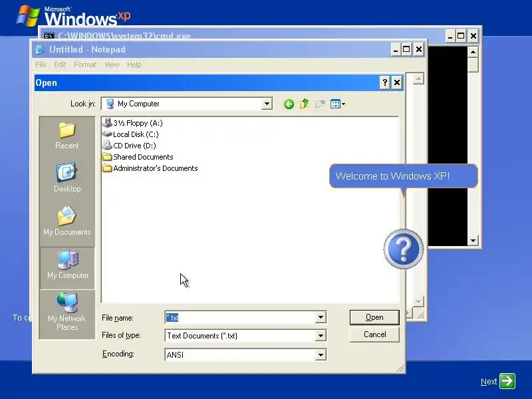
Task: Open My Network Places shortcut
Action: (67, 311)
